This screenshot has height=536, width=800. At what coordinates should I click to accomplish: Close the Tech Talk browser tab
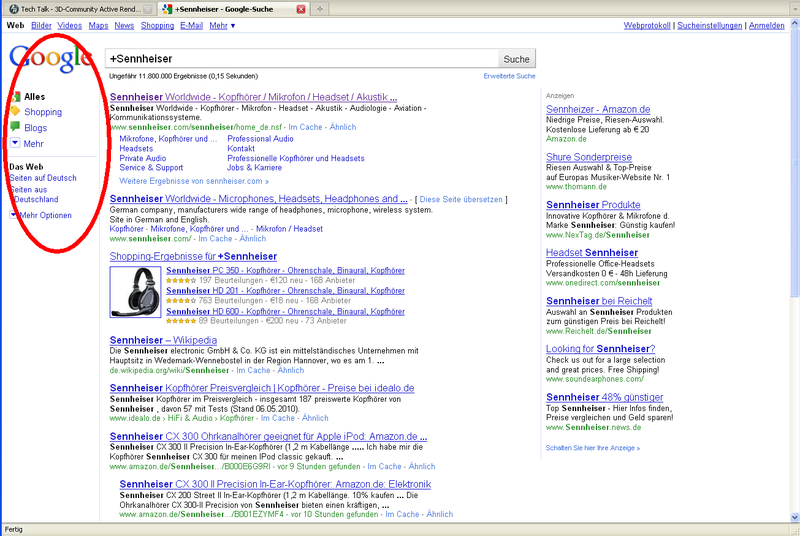pos(147,9)
